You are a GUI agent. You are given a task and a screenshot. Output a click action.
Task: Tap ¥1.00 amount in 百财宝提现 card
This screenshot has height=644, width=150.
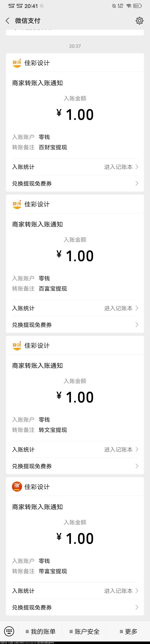pyautogui.click(x=75, y=115)
